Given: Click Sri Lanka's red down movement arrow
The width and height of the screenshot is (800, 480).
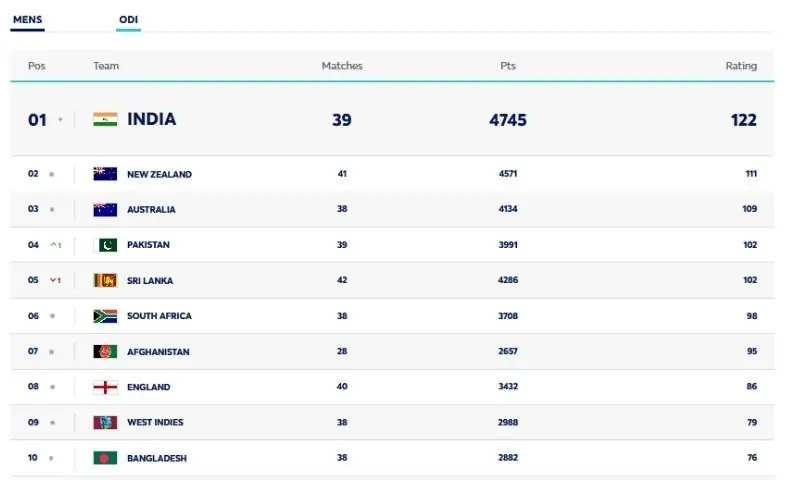Looking at the screenshot, I should click(x=55, y=281).
